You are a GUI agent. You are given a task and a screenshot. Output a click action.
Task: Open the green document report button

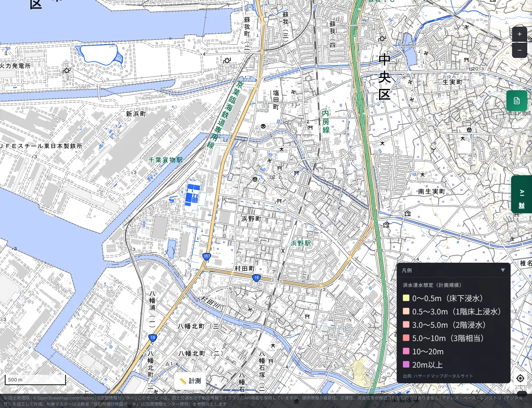(x=517, y=101)
